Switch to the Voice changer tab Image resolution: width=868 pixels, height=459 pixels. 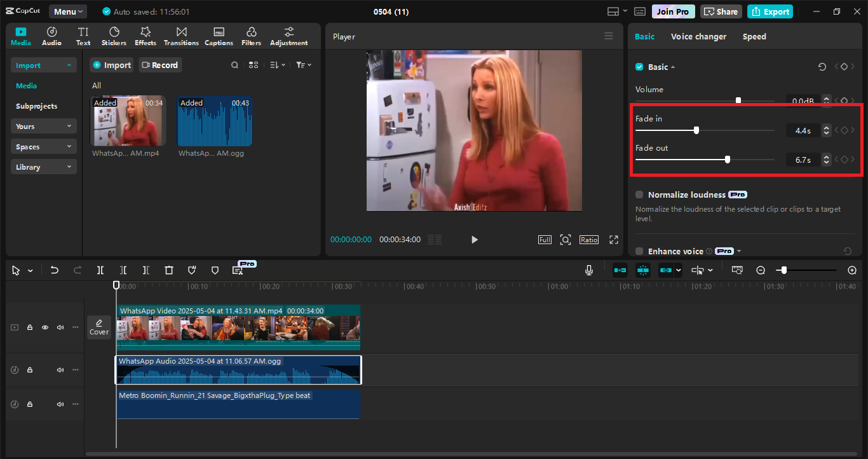click(x=698, y=36)
